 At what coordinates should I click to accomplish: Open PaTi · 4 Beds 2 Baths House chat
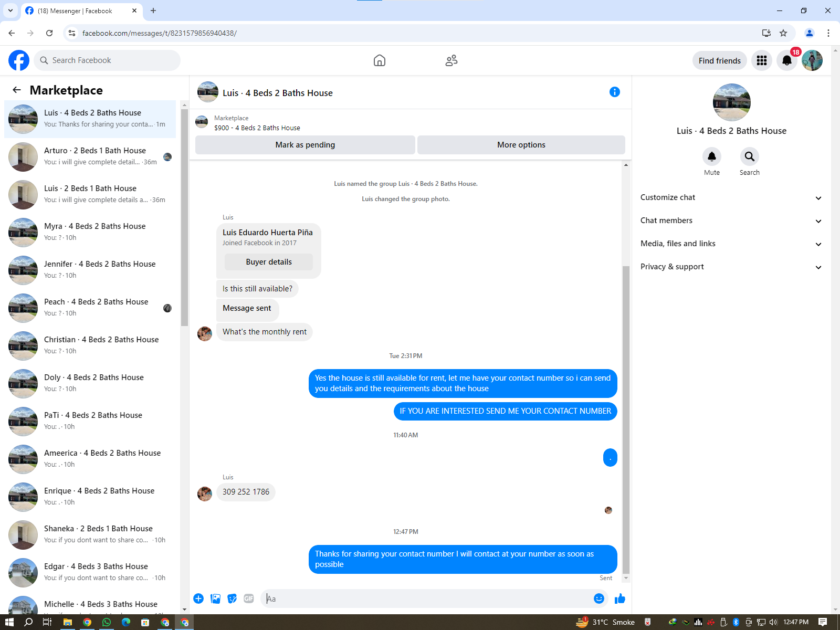click(x=90, y=422)
